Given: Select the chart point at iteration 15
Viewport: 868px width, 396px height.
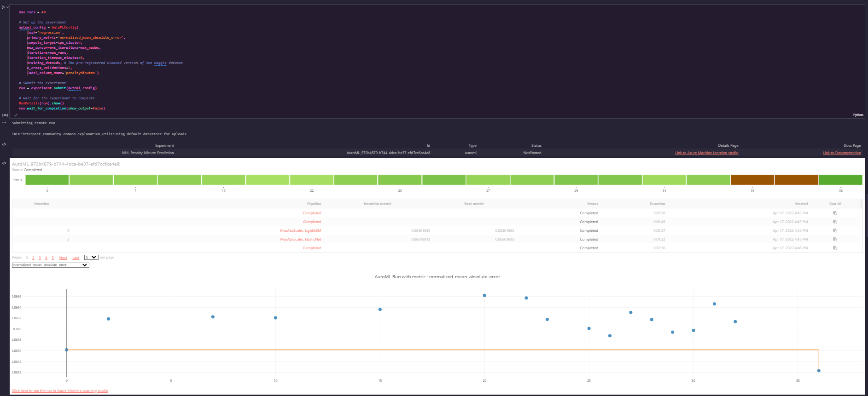Looking at the screenshot, I should tap(380, 310).
